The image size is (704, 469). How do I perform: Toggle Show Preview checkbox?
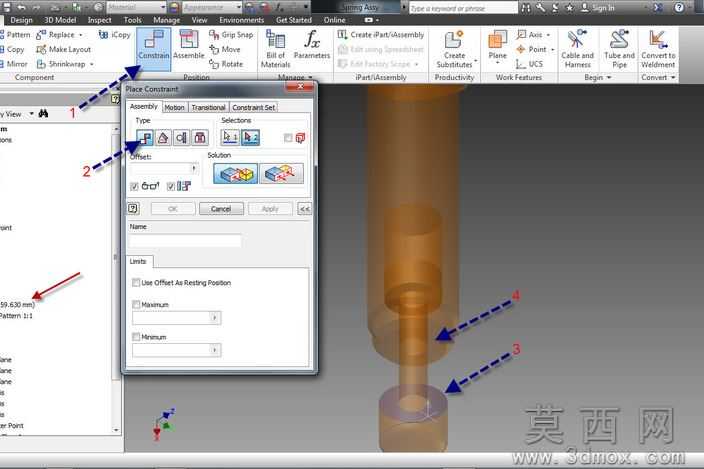click(x=134, y=186)
